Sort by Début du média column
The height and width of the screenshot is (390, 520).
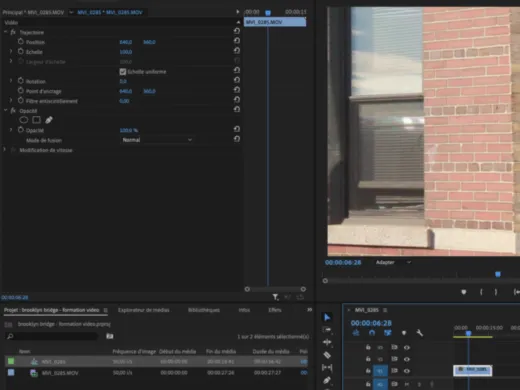click(178, 351)
